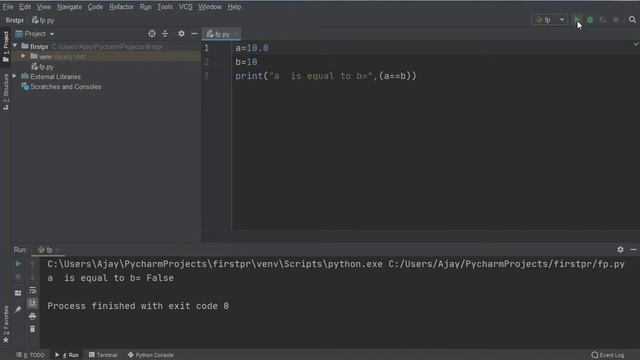Click the green inspection checkmark in editor

(x=636, y=44)
